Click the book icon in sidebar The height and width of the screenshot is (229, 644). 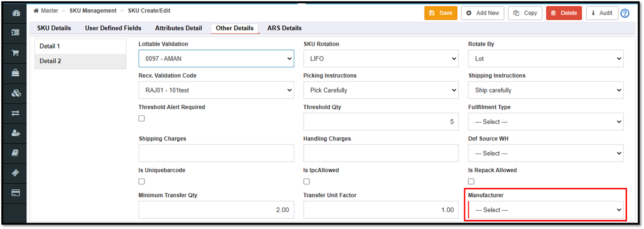click(x=16, y=153)
